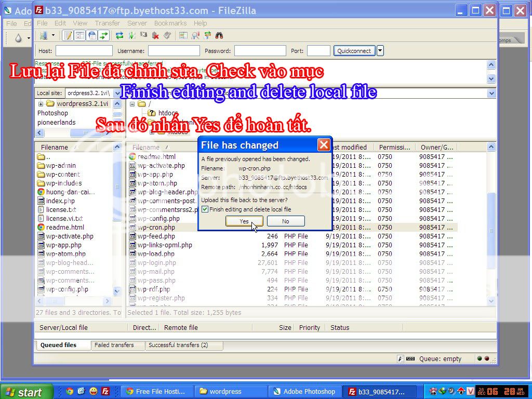Collapse the root / remote tree node
Viewport: 532px width, 399px height.
pos(132,104)
